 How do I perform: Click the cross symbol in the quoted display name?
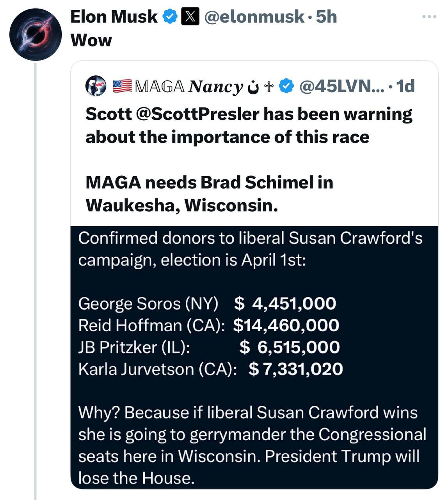[268, 86]
